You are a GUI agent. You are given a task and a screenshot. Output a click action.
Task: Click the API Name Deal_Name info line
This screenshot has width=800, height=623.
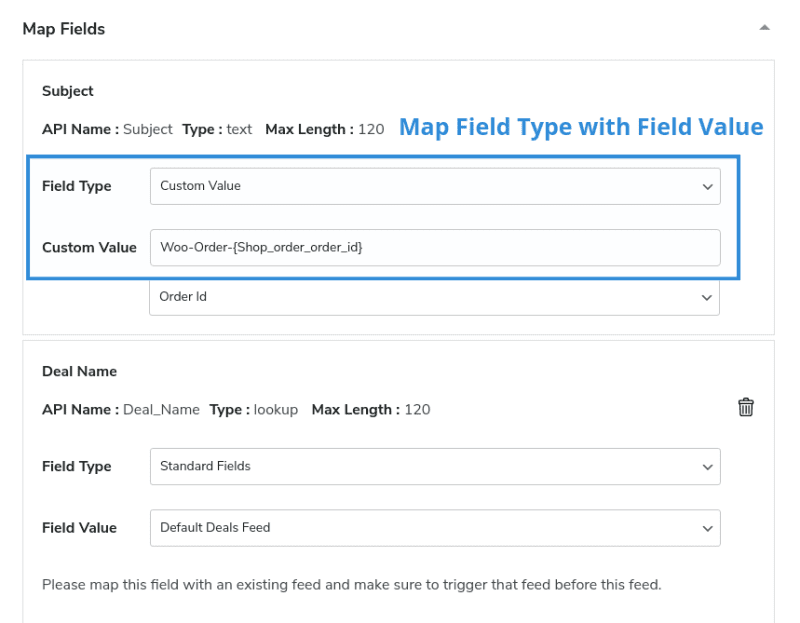[236, 410]
